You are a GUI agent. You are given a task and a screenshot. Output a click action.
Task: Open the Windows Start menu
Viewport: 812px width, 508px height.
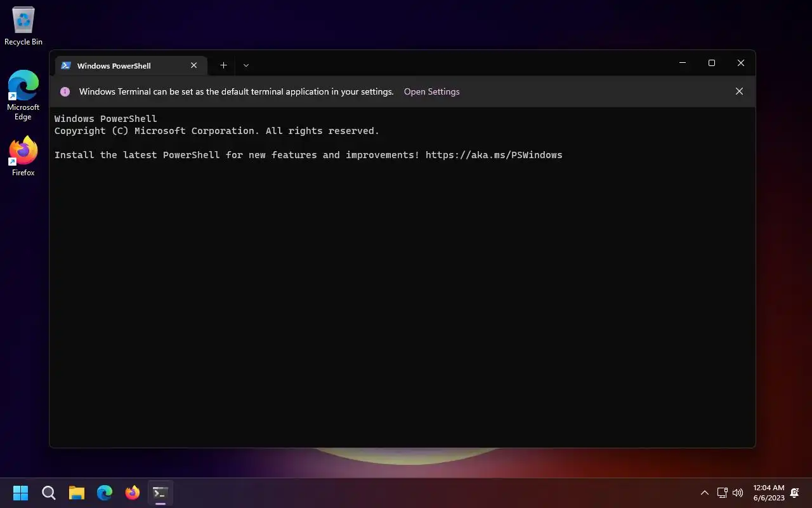21,493
